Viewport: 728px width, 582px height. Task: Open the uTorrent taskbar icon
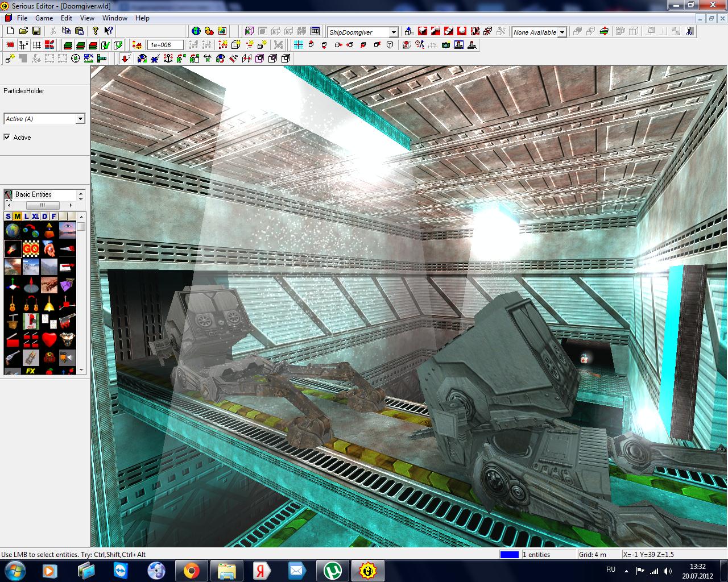click(332, 571)
